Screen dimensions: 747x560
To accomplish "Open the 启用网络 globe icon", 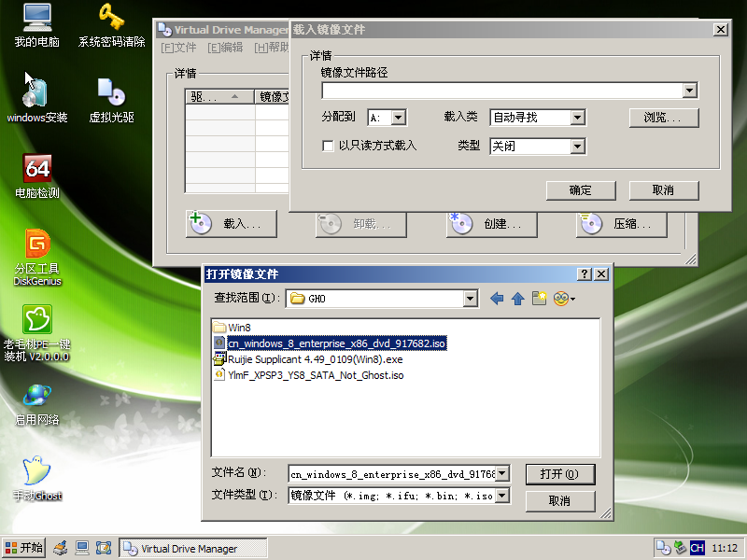I will 37,405.
